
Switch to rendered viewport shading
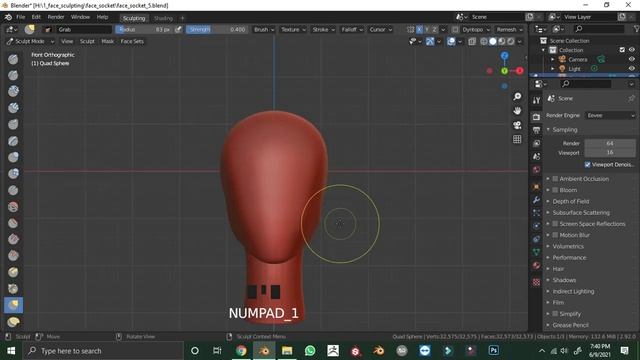(511, 41)
